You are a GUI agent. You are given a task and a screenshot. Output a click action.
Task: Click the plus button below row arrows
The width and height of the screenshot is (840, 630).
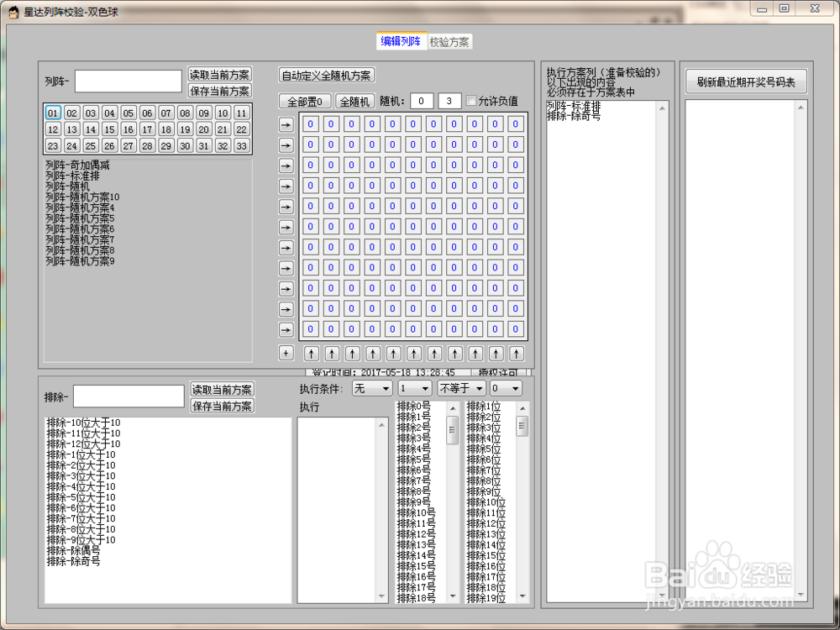(x=286, y=353)
